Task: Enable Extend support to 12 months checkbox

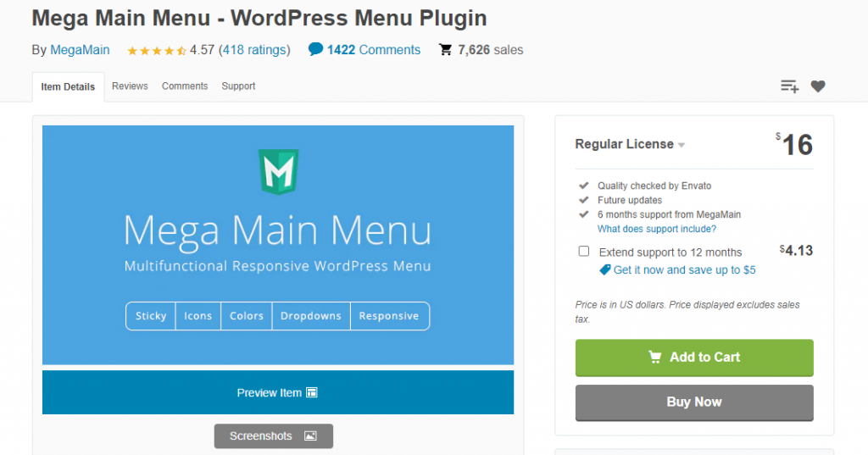Action: tap(583, 252)
